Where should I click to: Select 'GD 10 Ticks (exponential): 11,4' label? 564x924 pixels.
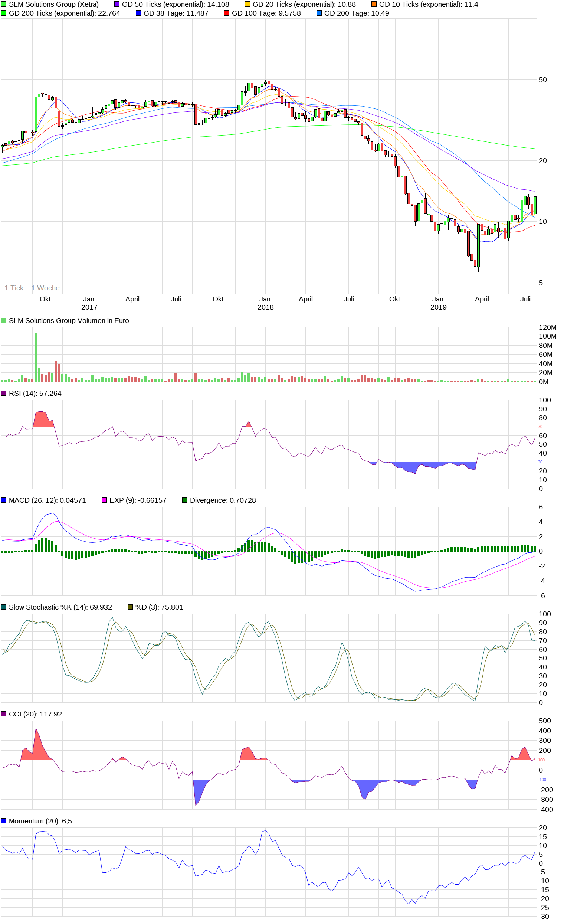tap(429, 4)
